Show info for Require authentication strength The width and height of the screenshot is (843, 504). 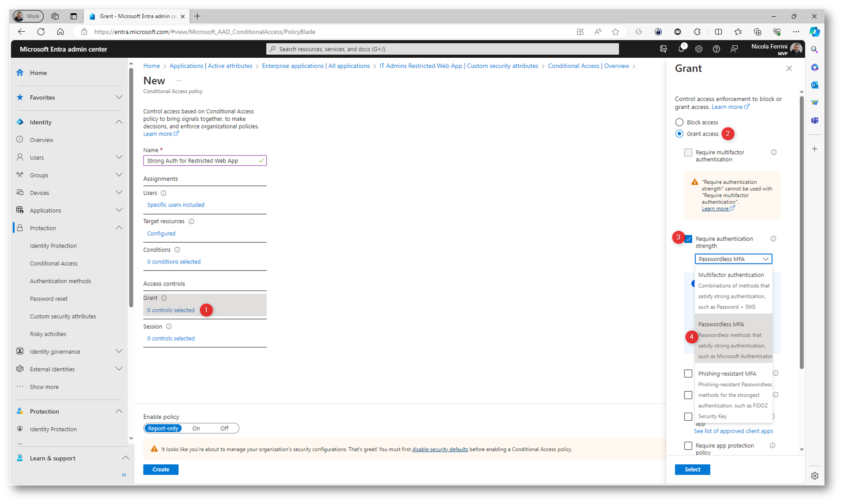(773, 239)
